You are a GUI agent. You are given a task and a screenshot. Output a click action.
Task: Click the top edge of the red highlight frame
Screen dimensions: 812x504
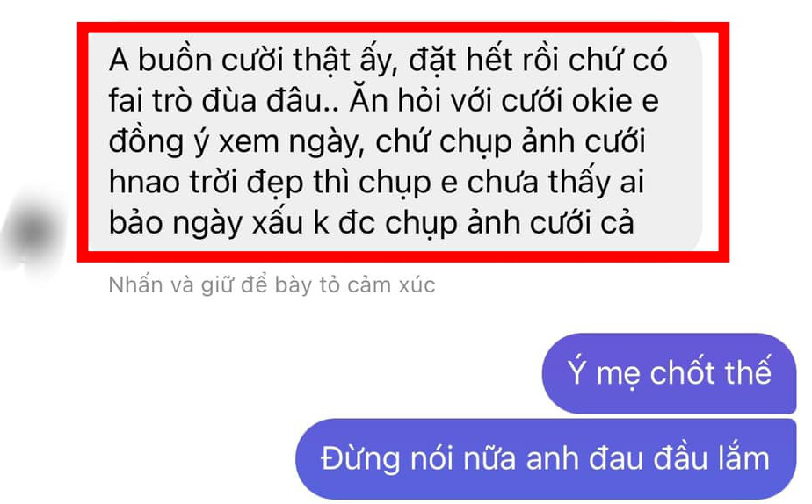pyautogui.click(x=403, y=27)
